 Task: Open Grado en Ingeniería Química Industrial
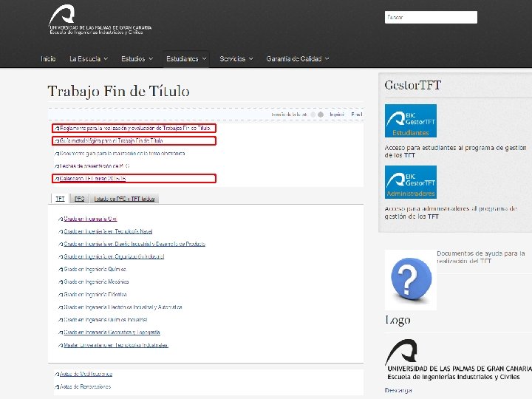coord(106,320)
